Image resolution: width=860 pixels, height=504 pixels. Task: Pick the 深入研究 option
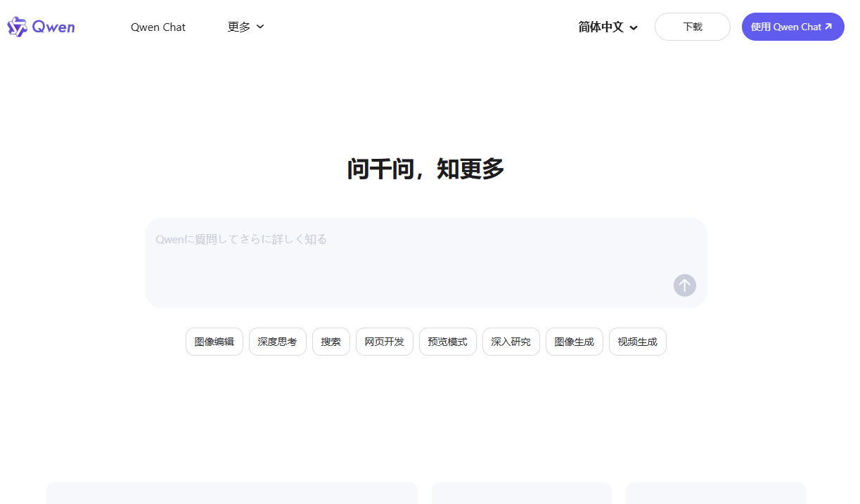point(511,342)
